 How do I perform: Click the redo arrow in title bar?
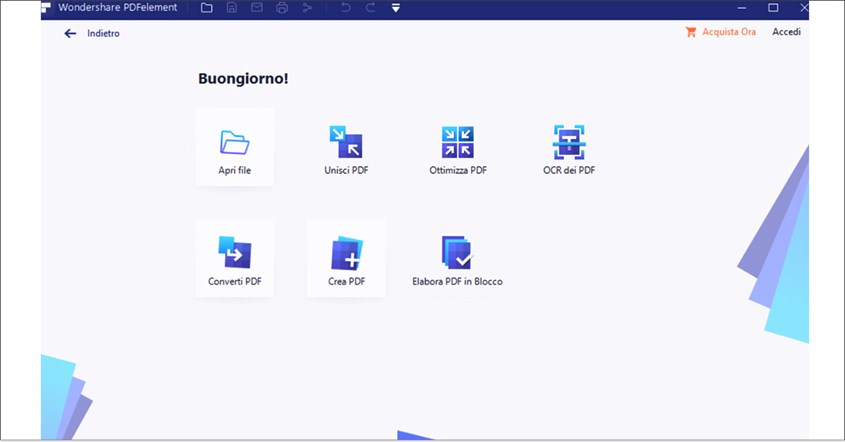click(x=370, y=8)
